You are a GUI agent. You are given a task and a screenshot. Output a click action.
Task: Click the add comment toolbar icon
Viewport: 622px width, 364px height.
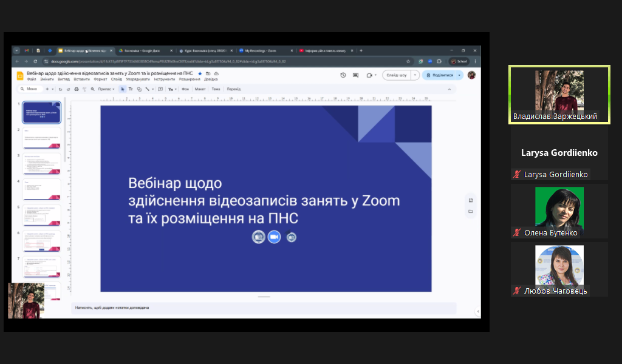coord(160,89)
